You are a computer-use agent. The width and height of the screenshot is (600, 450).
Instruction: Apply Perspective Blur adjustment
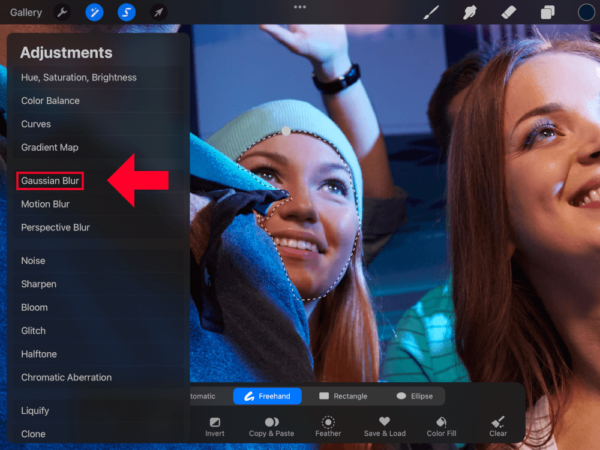click(x=98, y=228)
